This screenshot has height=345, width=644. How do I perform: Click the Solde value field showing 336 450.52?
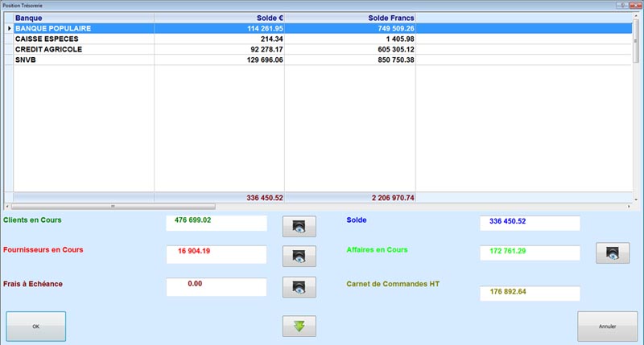tap(529, 223)
